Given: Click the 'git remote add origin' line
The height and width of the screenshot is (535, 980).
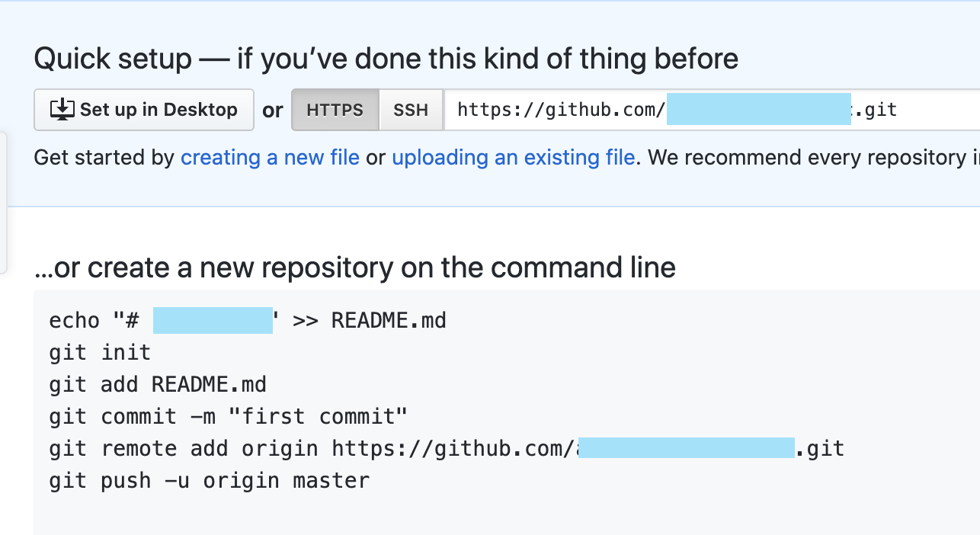Looking at the screenshot, I should point(447,448).
